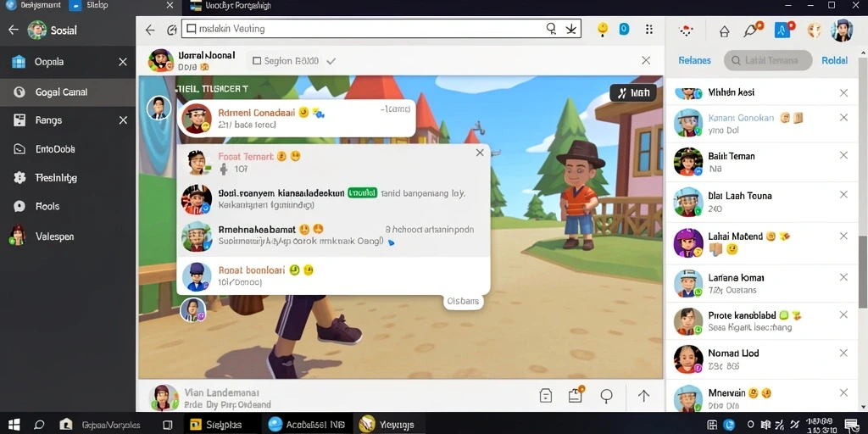Remove Lariana komai from the list
Viewport: 868px width, 434px height.
843,277
